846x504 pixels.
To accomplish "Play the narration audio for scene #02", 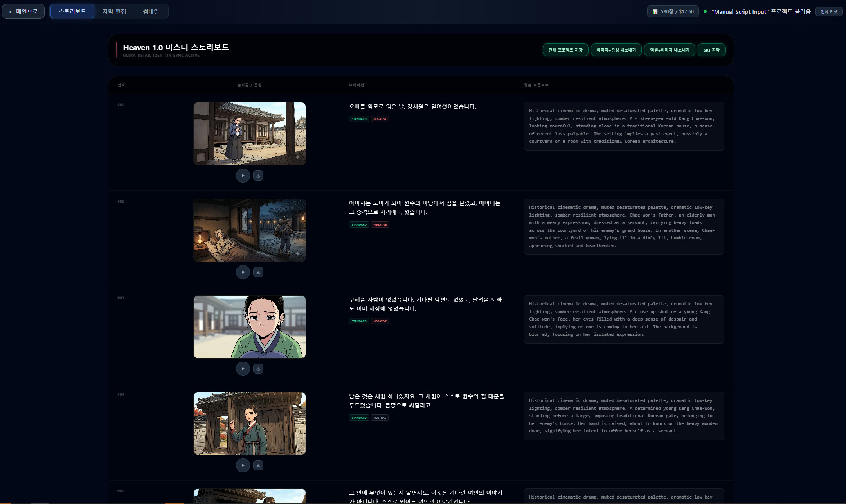I will pyautogui.click(x=243, y=272).
